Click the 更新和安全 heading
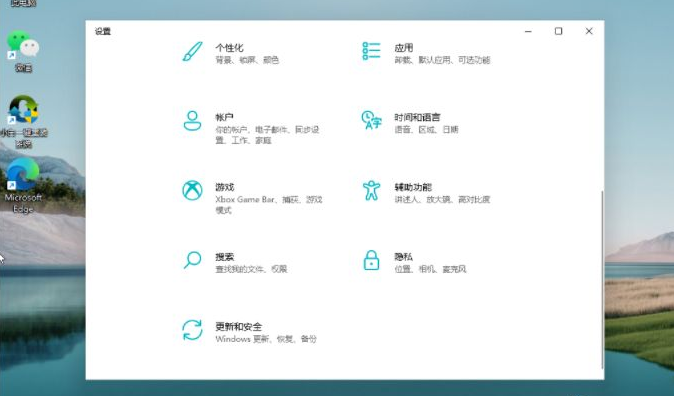The width and height of the screenshot is (674, 396). 239,327
